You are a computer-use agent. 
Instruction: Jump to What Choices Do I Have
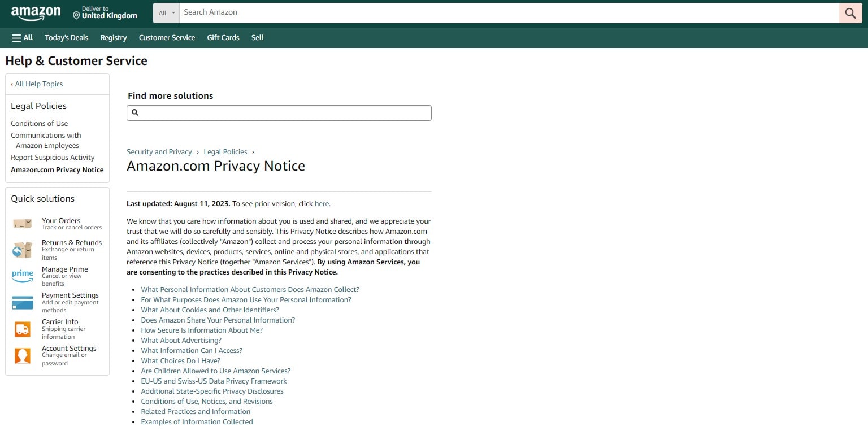pyautogui.click(x=180, y=361)
